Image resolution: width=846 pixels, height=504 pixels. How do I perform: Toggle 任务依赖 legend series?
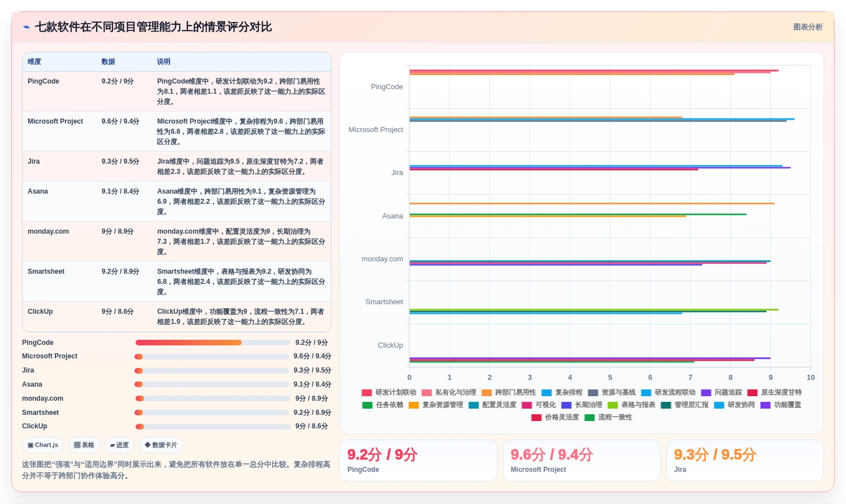383,405
